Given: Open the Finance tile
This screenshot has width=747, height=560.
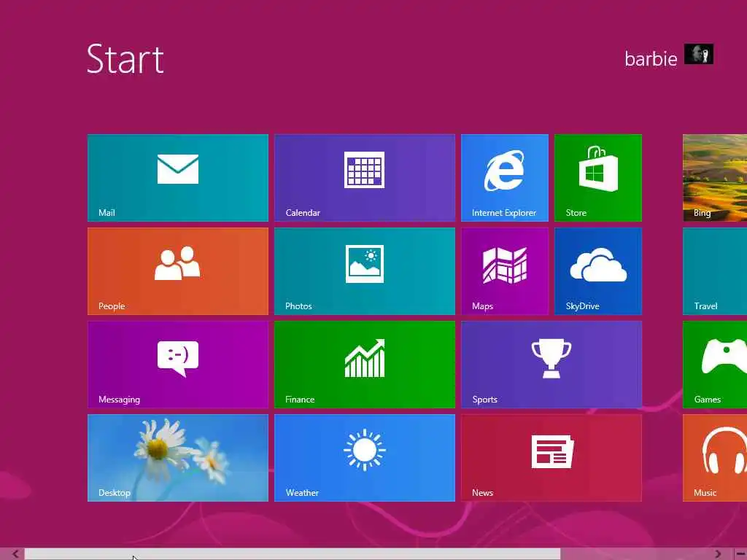Looking at the screenshot, I should tap(365, 365).
